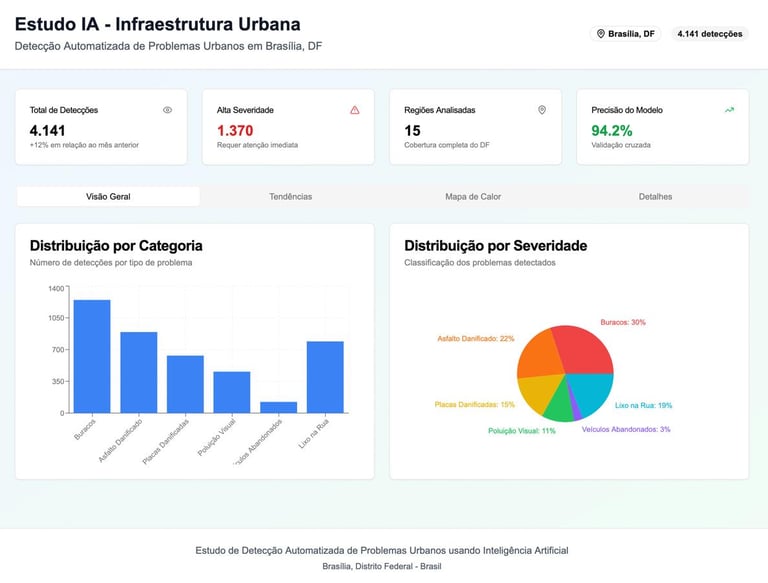Screen dimensions: 768x583
Task: Click the 'Buracos: 30%' pie label
Action: tap(623, 322)
